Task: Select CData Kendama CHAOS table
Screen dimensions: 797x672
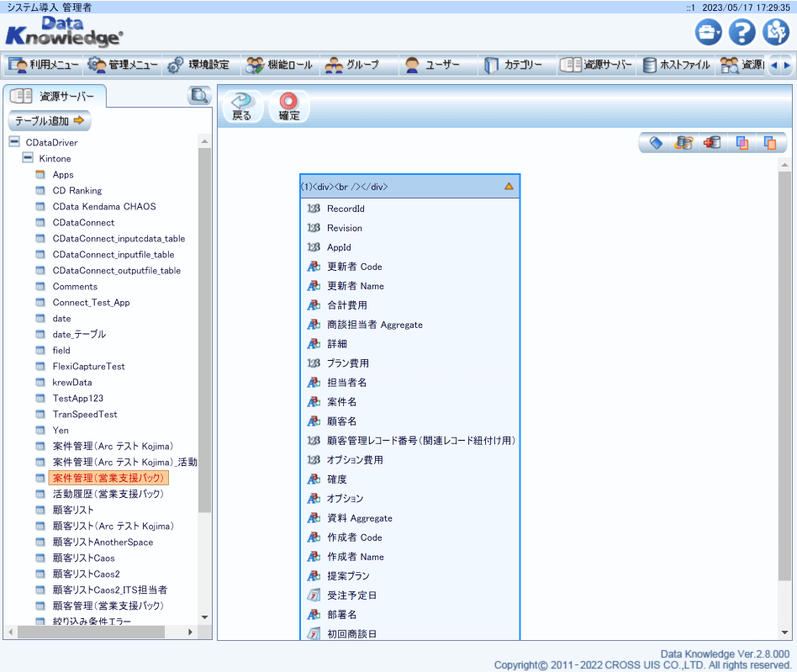Action: [x=104, y=206]
